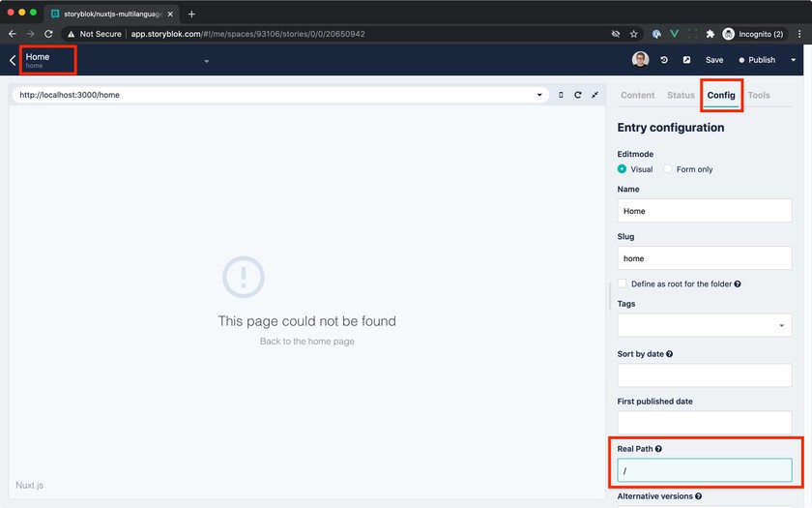Show help for Sort by date

(x=670, y=354)
